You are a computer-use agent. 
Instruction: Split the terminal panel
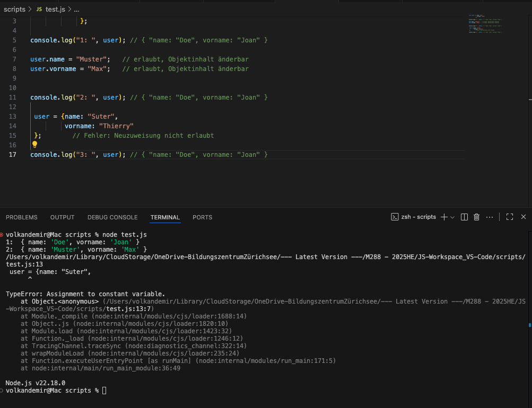[x=464, y=217]
